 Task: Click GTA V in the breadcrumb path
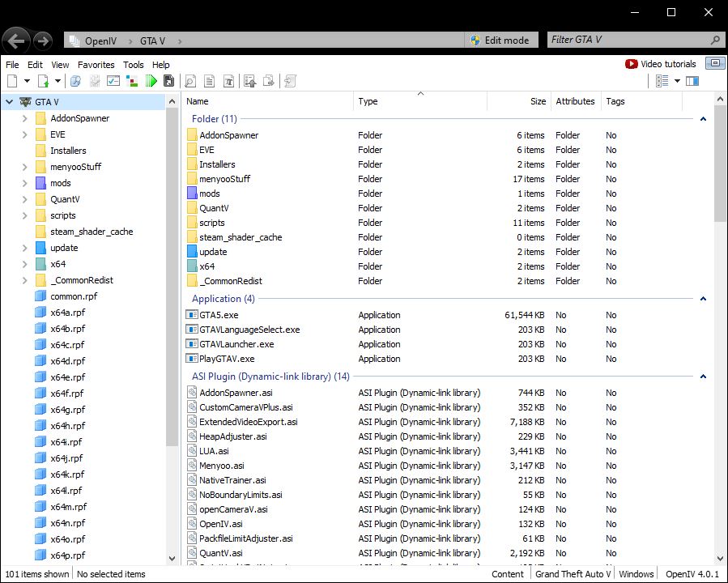click(152, 40)
